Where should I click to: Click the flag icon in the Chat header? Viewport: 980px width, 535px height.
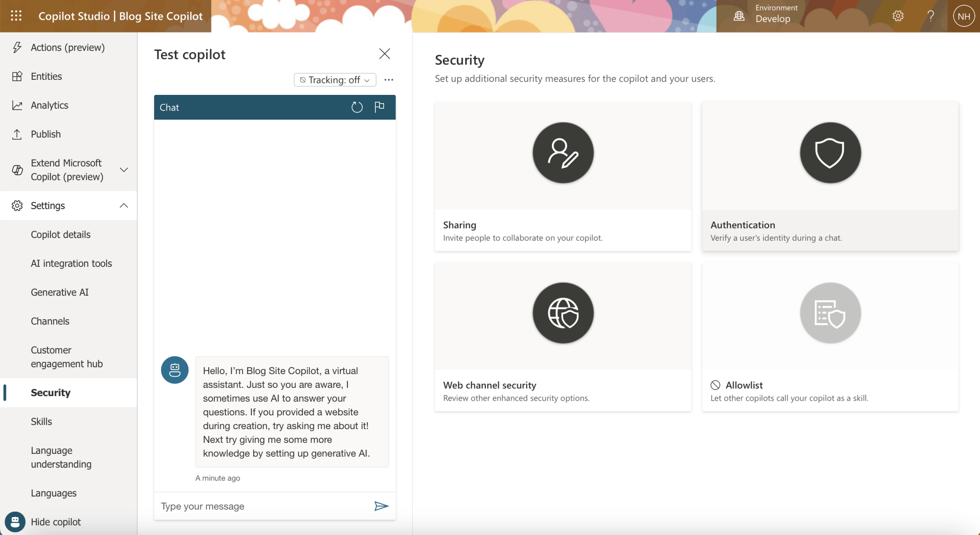tap(379, 107)
